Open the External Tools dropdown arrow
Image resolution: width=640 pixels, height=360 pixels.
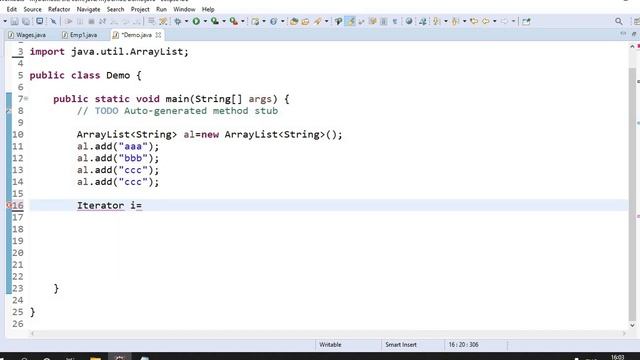click(242, 21)
